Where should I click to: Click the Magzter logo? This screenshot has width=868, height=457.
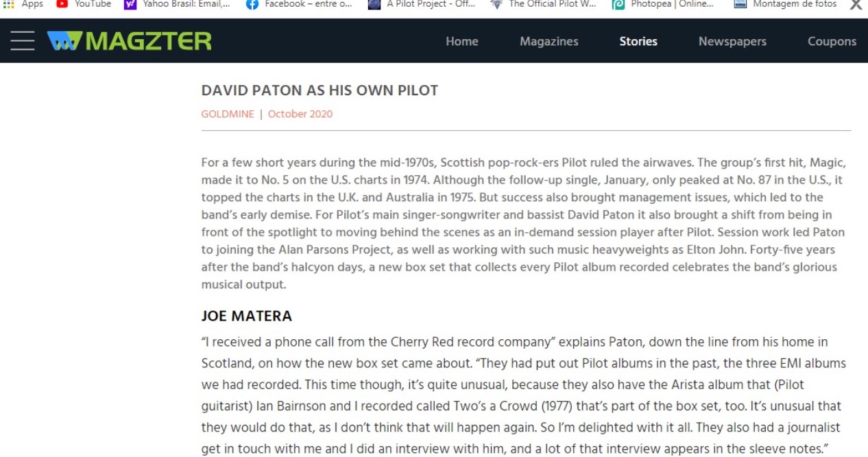point(130,41)
